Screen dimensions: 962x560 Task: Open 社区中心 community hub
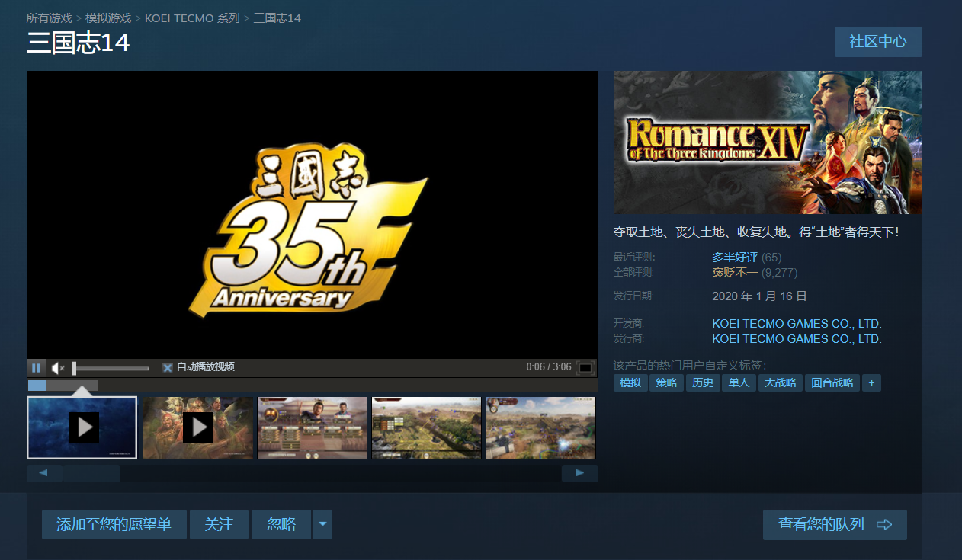pyautogui.click(x=878, y=42)
